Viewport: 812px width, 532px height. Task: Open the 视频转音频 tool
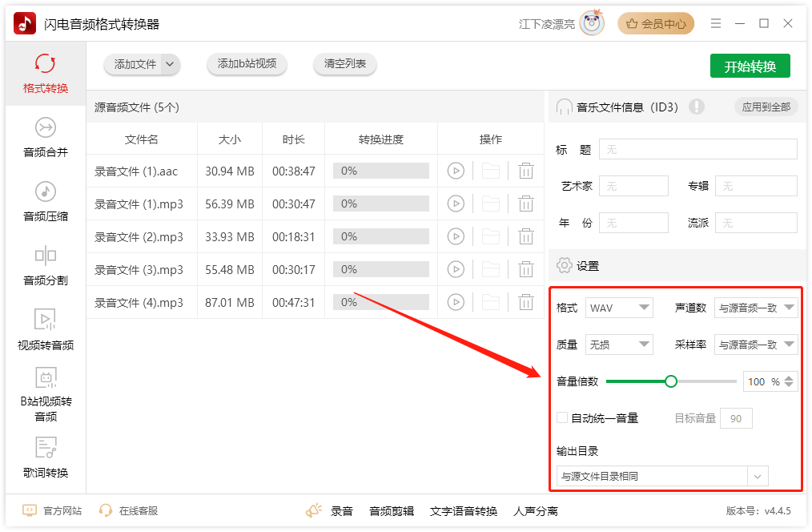click(x=46, y=328)
